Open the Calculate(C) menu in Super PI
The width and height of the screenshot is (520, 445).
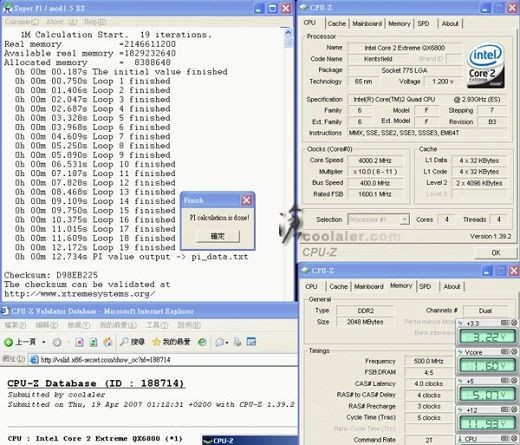point(22,22)
